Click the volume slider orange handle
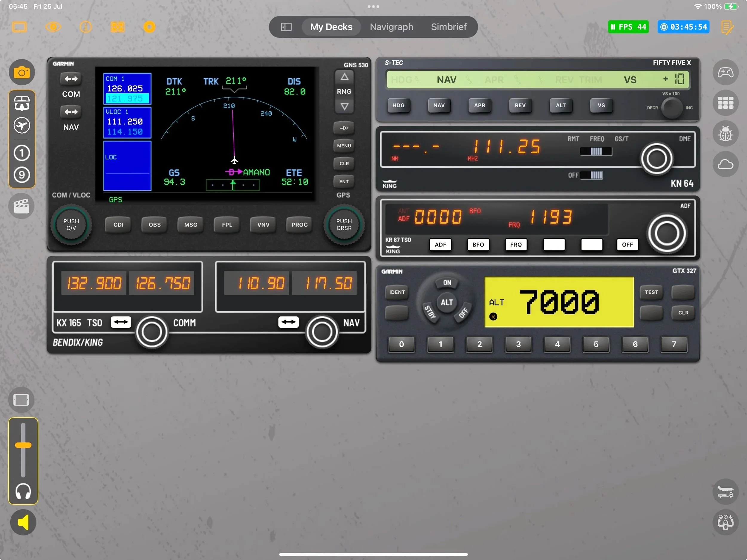Viewport: 747px width, 560px height. coord(23,446)
